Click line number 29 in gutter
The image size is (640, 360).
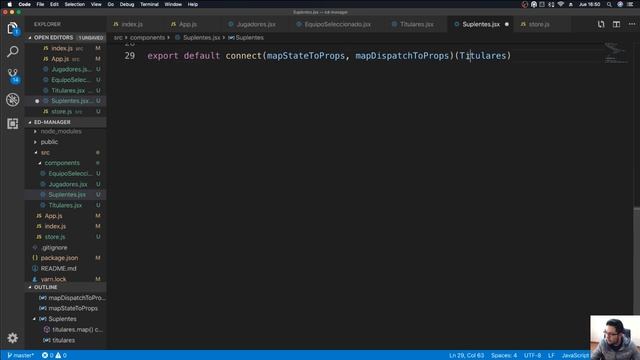point(130,56)
